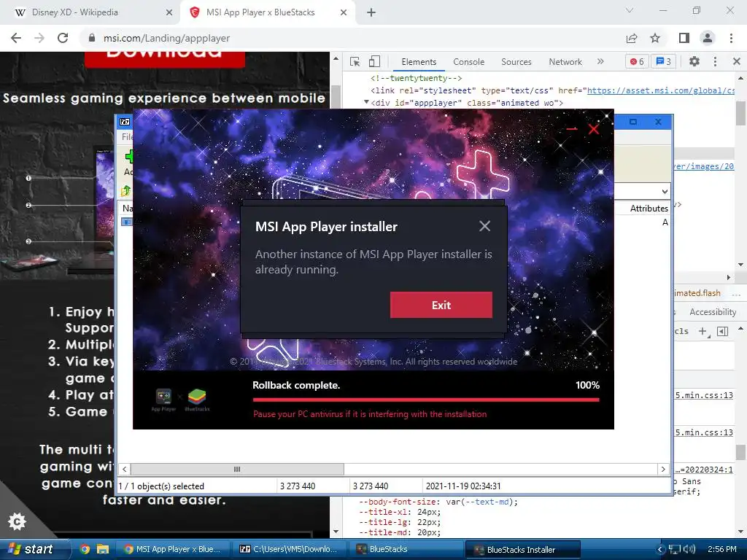747x560 pixels.
Task: Activate DevTools element inspector icon
Action: (355, 61)
